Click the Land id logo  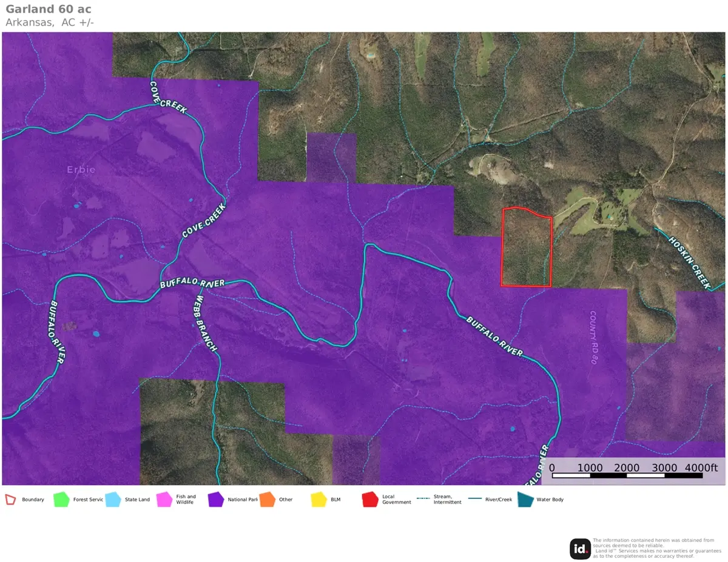pyautogui.click(x=580, y=549)
